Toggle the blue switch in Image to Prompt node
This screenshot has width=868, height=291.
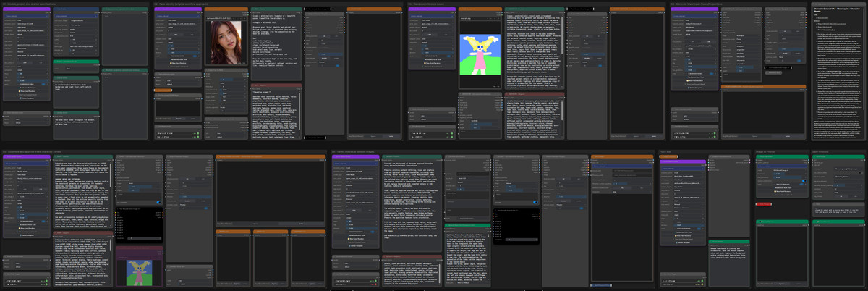804,181
